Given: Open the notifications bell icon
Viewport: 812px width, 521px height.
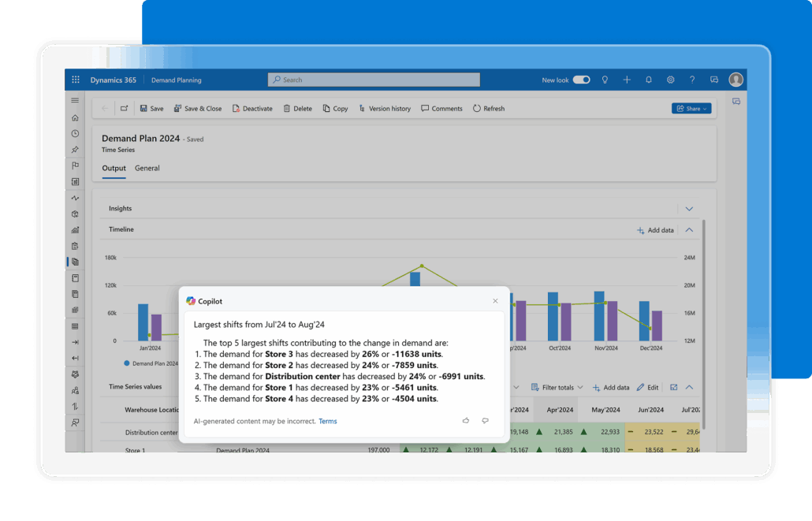Looking at the screenshot, I should (649, 80).
